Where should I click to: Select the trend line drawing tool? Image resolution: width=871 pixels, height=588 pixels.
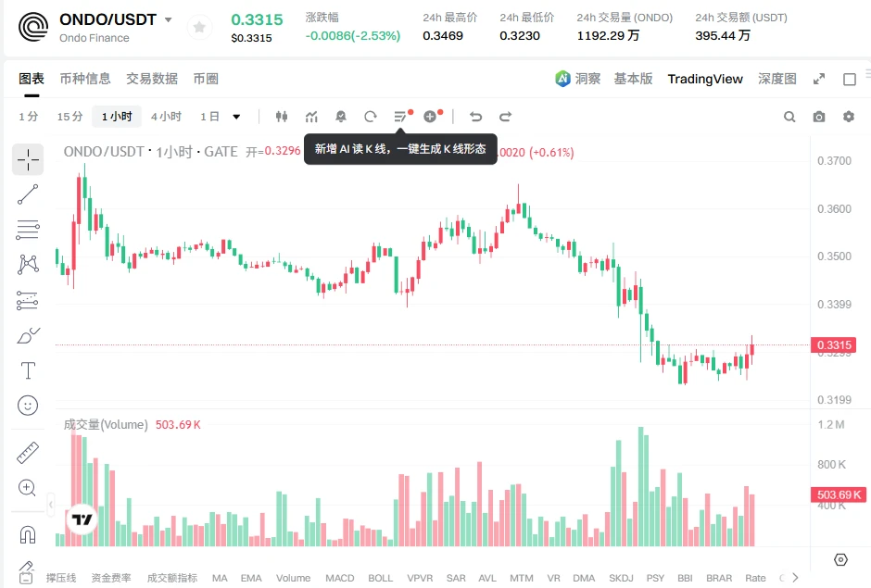click(x=28, y=194)
